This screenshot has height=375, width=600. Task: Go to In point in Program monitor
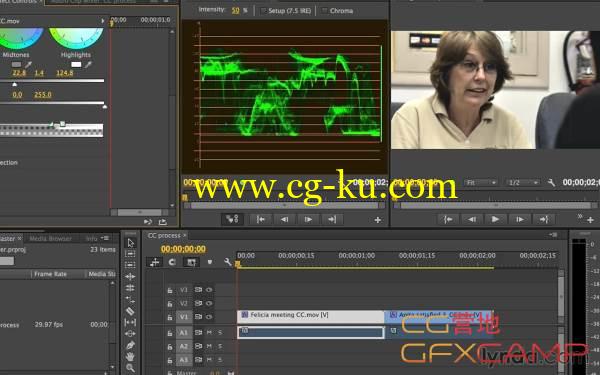[448, 219]
